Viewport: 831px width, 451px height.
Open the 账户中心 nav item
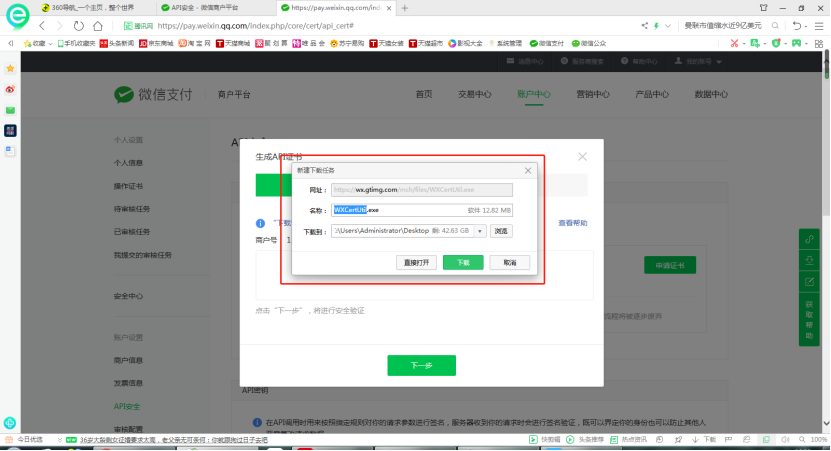coord(534,94)
